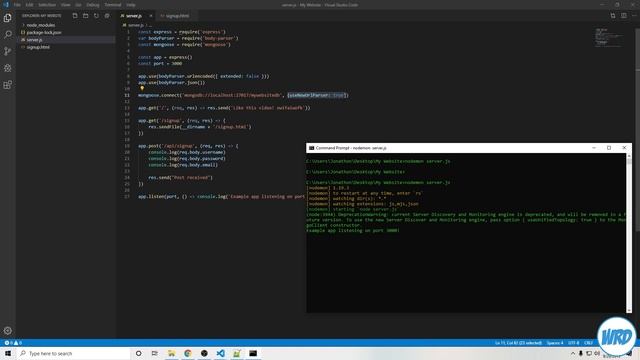Select server.js in Explorer tree
Image resolution: width=640 pixels, height=360 pixels.
pyautogui.click(x=34, y=40)
